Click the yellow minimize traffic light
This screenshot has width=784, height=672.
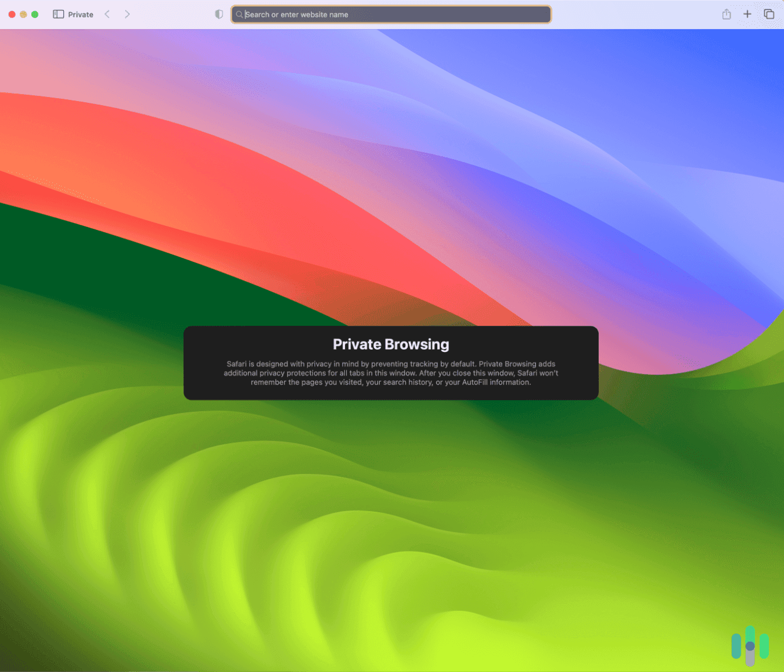pyautogui.click(x=23, y=14)
